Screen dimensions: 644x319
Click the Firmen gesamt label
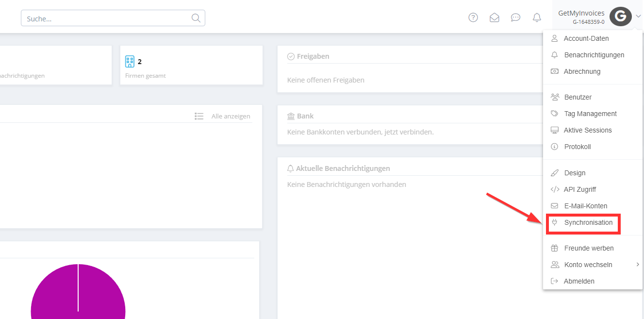146,76
